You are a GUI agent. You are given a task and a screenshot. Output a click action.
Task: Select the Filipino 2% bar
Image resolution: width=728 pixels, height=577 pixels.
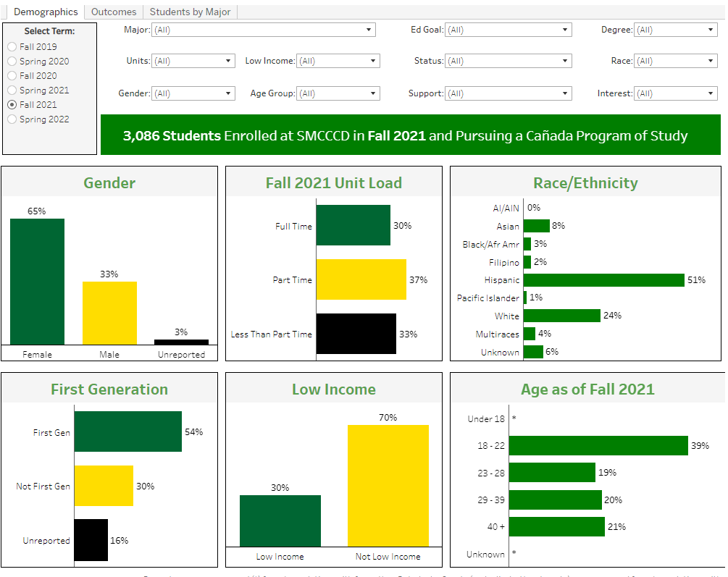click(x=527, y=262)
